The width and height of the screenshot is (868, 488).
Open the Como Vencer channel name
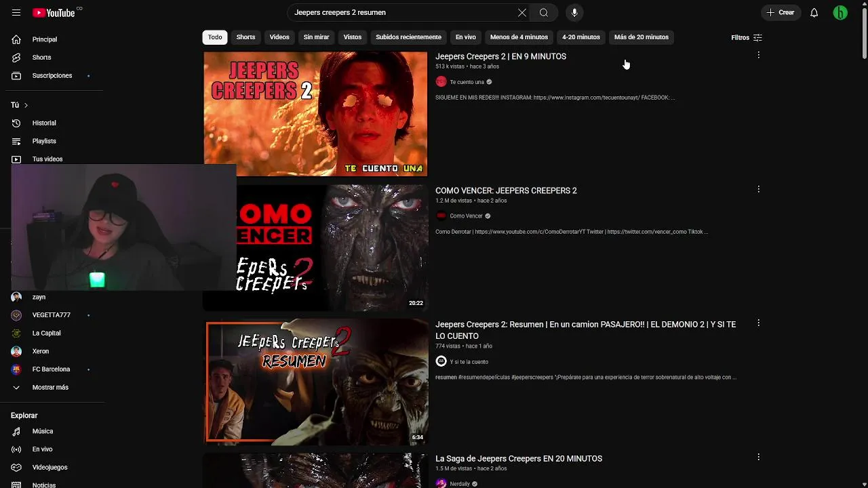coord(467,216)
